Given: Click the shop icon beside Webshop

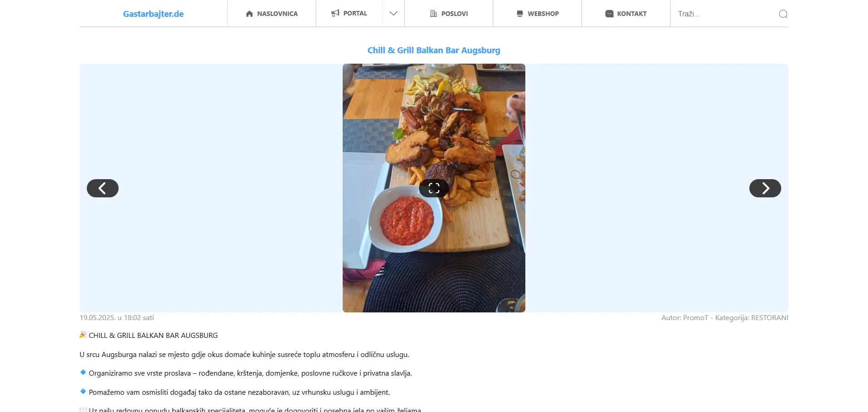Looking at the screenshot, I should [520, 14].
